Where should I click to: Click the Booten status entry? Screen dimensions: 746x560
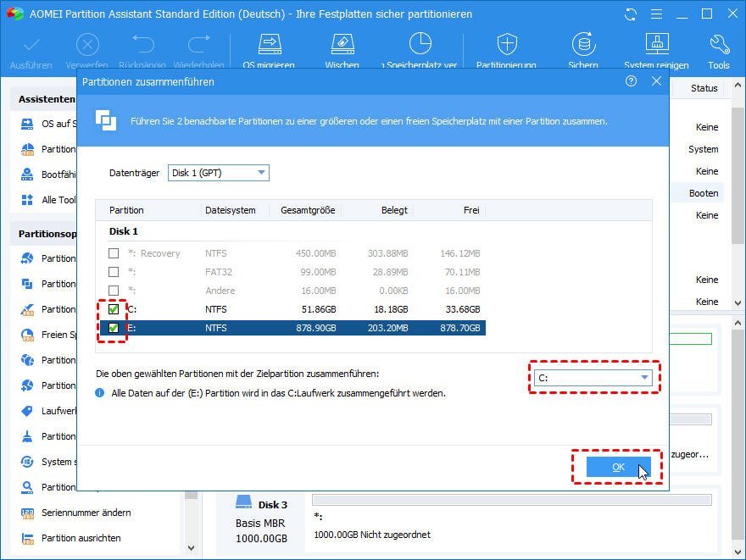click(704, 193)
